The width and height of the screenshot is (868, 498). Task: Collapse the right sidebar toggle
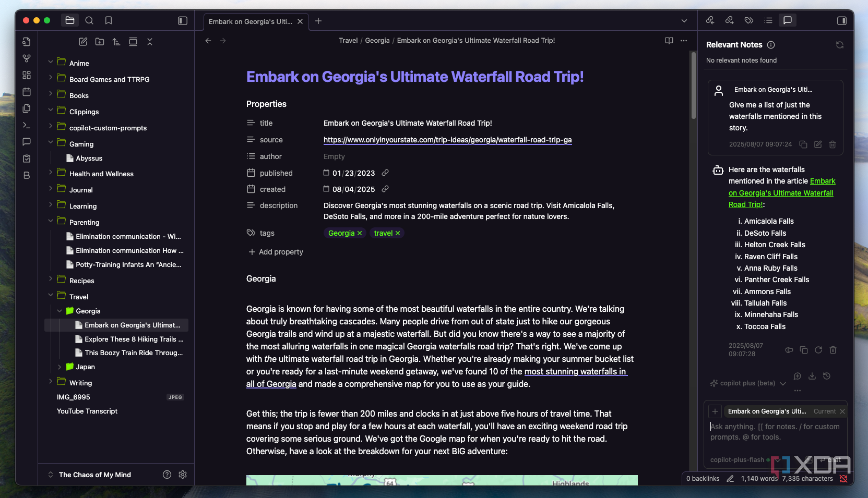click(x=842, y=20)
